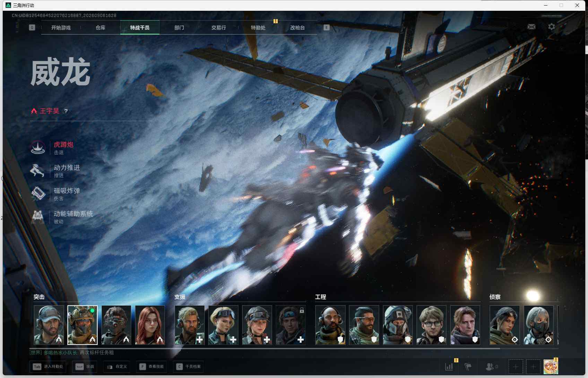The height and width of the screenshot is (378, 588).
Task: Click the flag icon in bottom bar
Action: (x=468, y=367)
